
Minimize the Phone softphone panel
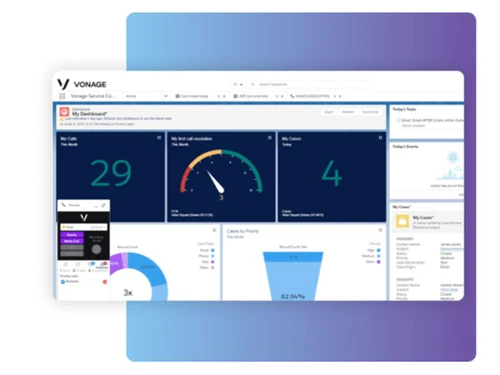click(x=96, y=206)
